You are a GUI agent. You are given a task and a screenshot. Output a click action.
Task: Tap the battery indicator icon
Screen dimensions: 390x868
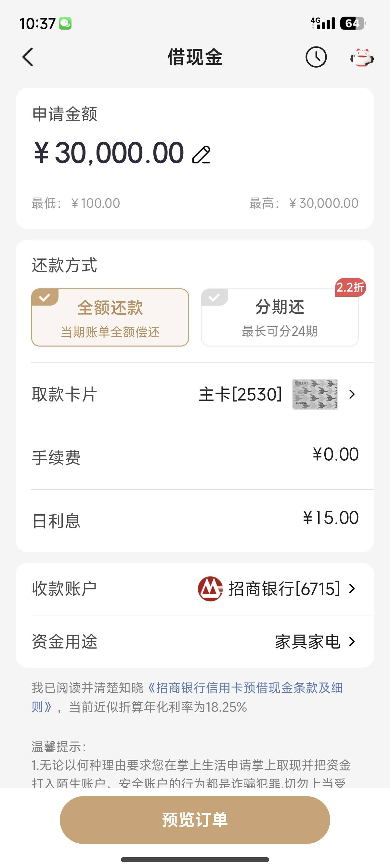[x=353, y=23]
